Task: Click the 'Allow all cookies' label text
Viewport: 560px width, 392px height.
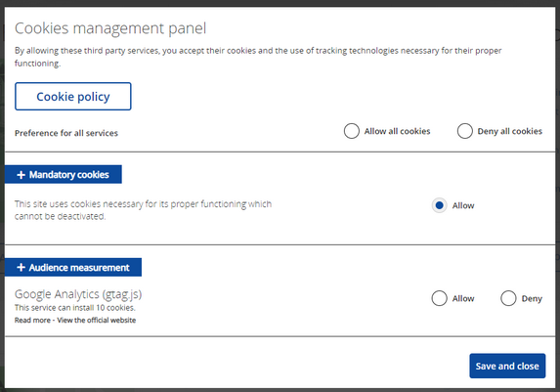Action: tap(397, 131)
